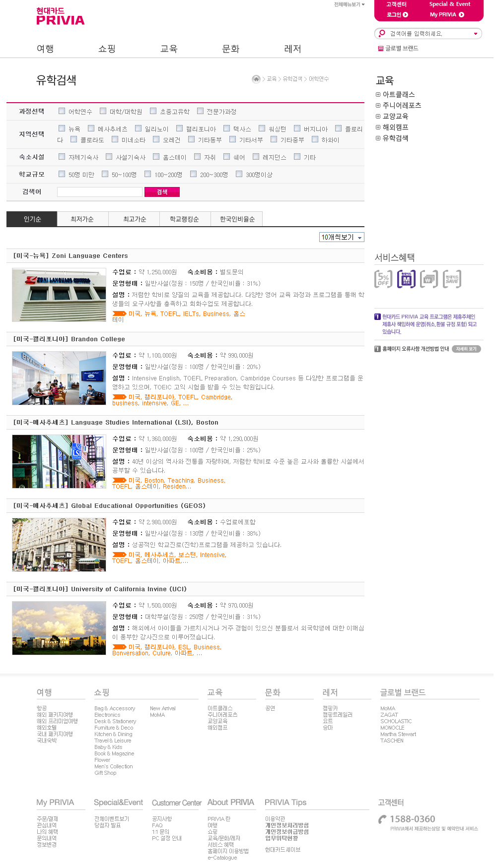This screenshot has width=495, height=868.
Task: Open the 레저 main menu
Action: pyautogui.click(x=293, y=49)
